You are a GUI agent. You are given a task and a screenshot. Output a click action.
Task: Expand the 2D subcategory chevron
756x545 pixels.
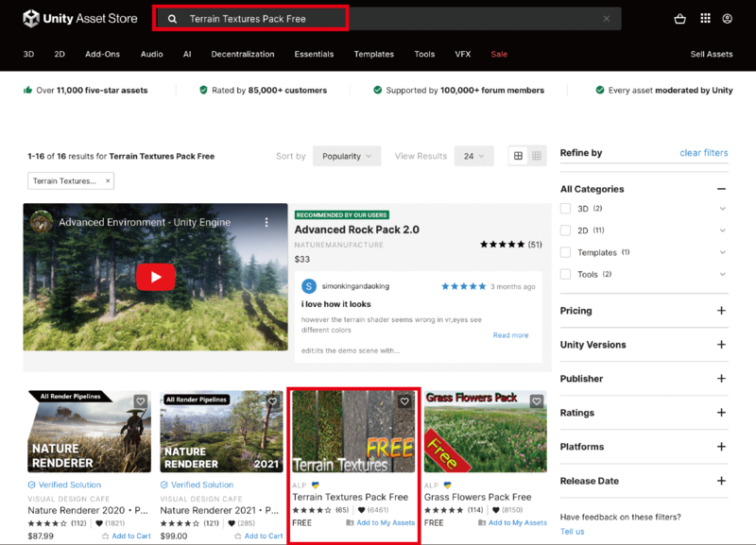[722, 230]
